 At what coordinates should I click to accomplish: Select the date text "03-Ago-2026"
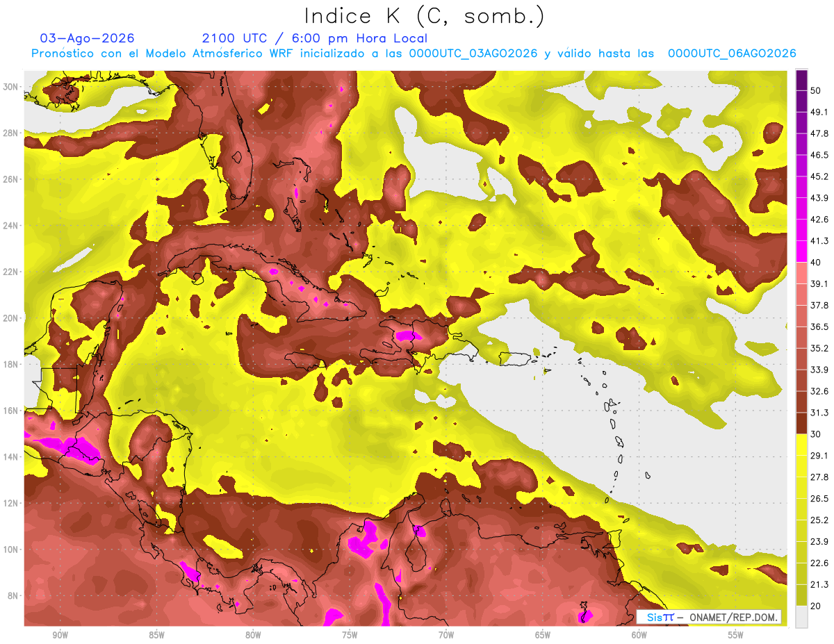pyautogui.click(x=88, y=38)
